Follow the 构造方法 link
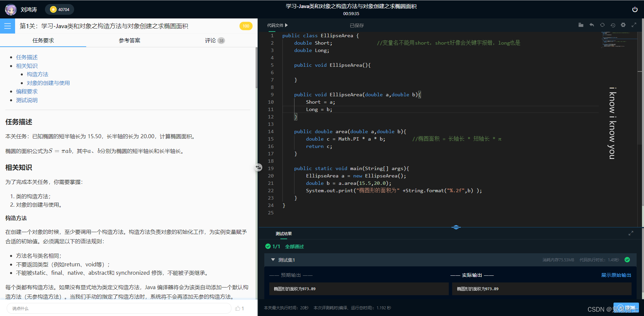The width and height of the screenshot is (644, 316). 38,74
